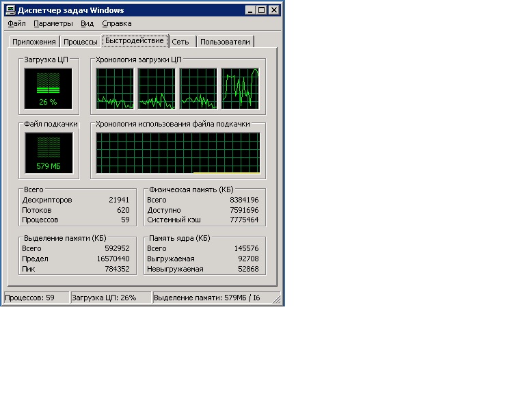Close the Диспетчер задач Windows window

click(274, 10)
